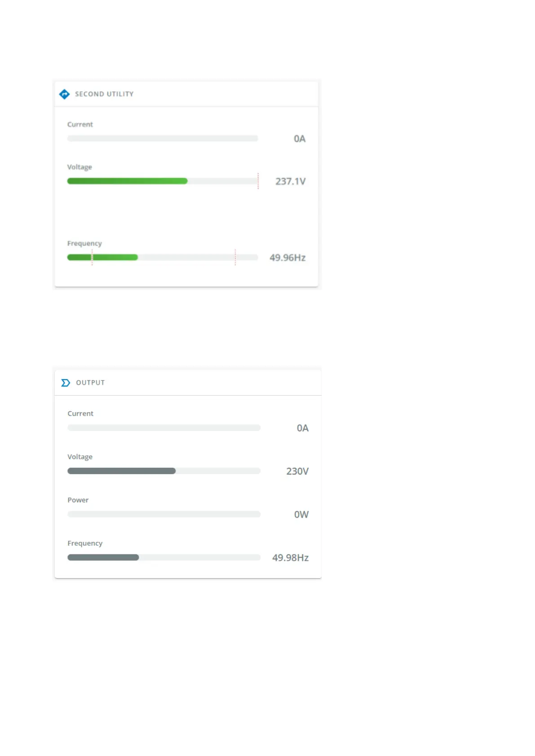Click the Second Utility current bar
Image resolution: width=535 pixels, height=756 pixels.
pyautogui.click(x=163, y=139)
